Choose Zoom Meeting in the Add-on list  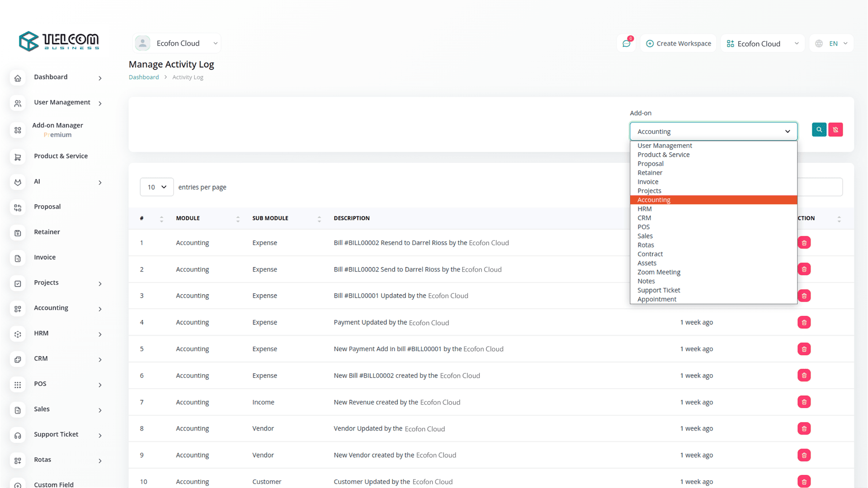click(x=659, y=272)
